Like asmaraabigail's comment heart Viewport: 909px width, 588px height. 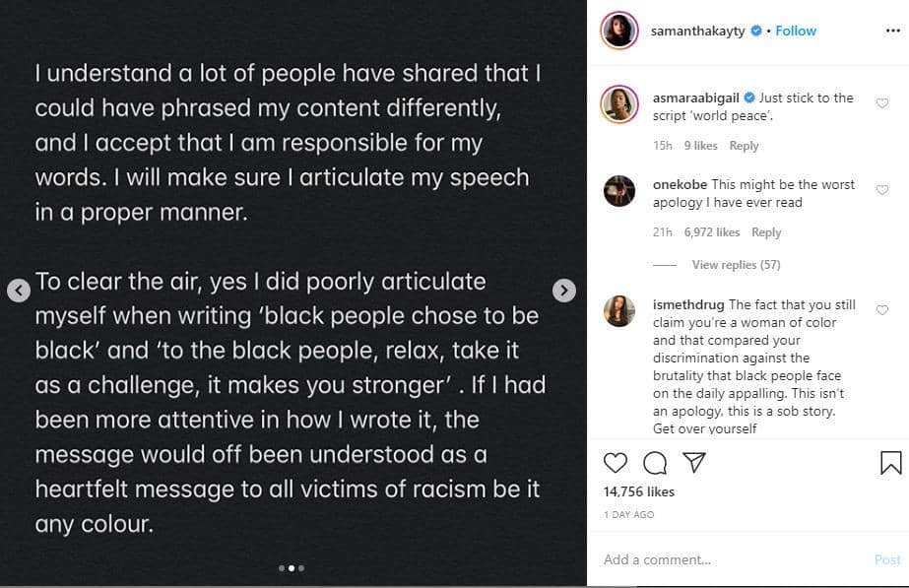pos(882,103)
